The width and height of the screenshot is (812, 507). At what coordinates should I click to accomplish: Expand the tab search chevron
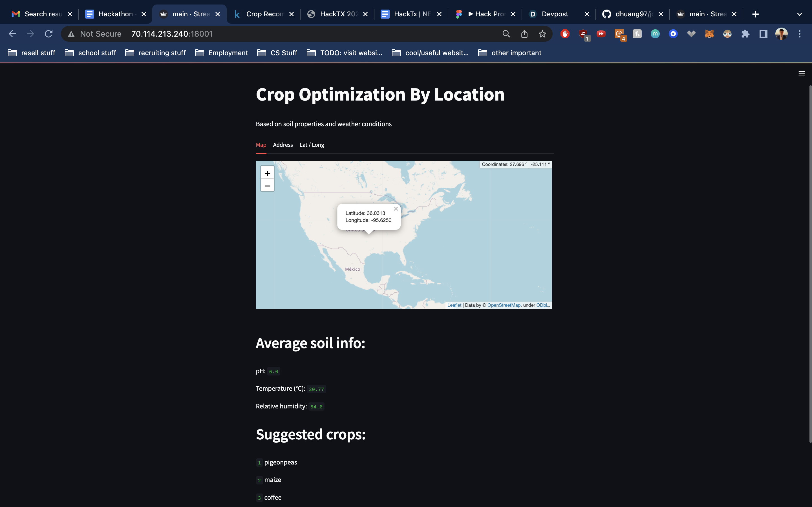[x=799, y=14]
